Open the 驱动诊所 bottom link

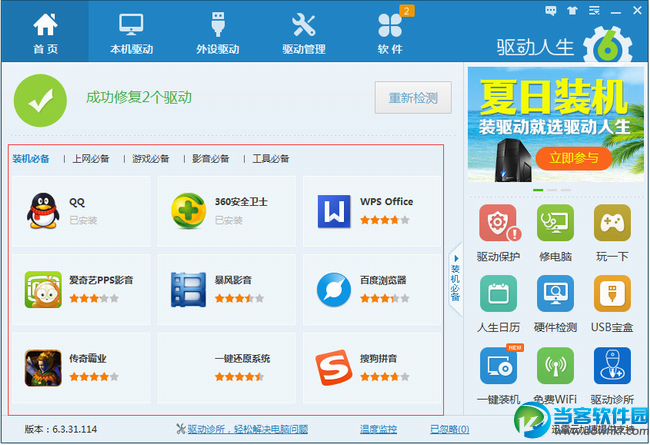click(247, 429)
